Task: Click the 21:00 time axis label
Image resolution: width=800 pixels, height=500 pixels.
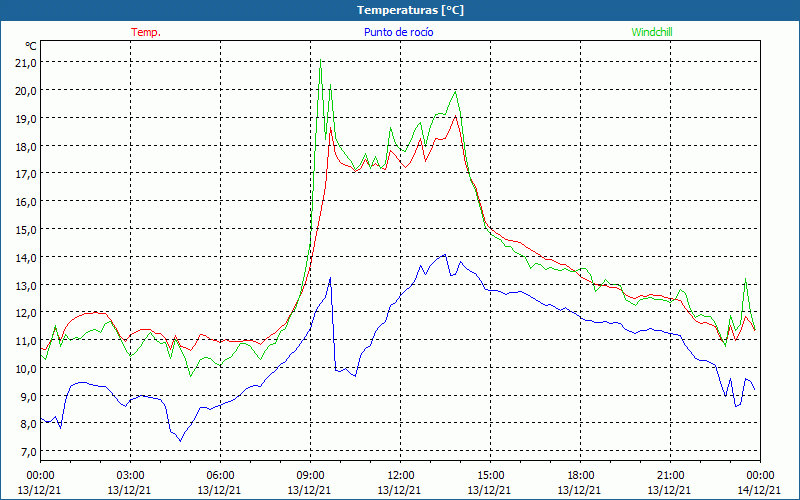Action: (670, 476)
